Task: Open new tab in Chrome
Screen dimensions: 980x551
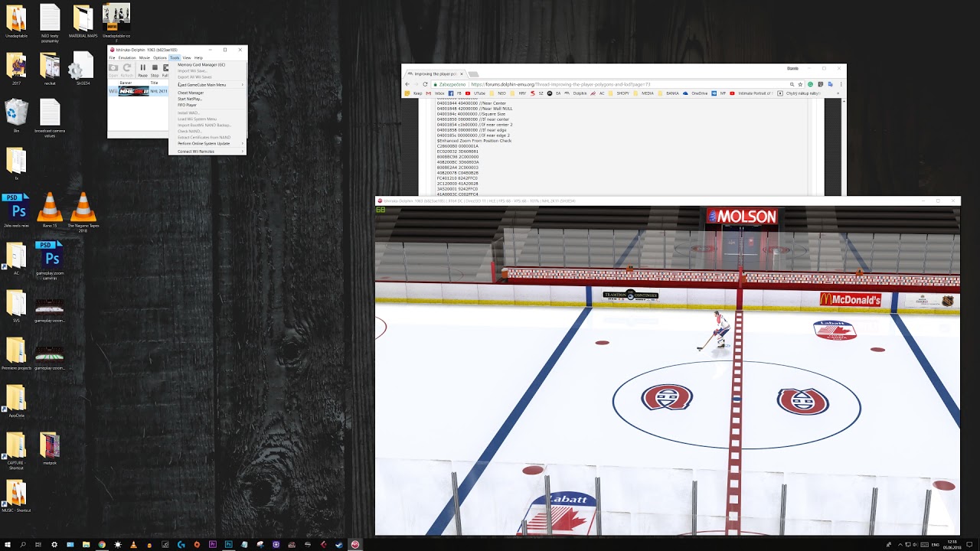Action: pyautogui.click(x=473, y=74)
